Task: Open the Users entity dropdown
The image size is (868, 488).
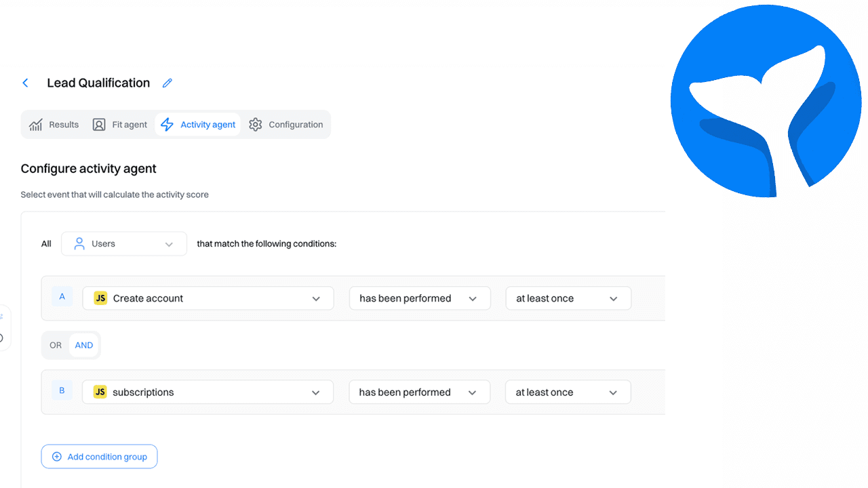Action: point(124,243)
